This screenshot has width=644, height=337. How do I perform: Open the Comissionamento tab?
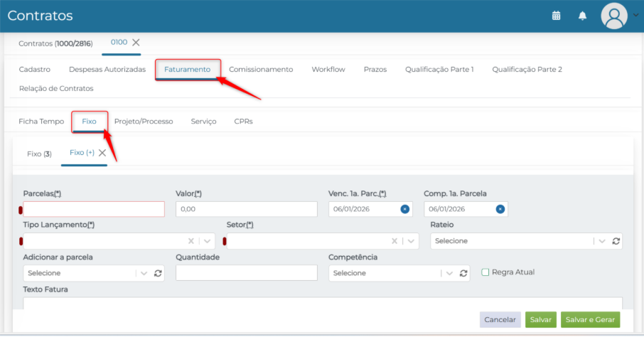(261, 70)
